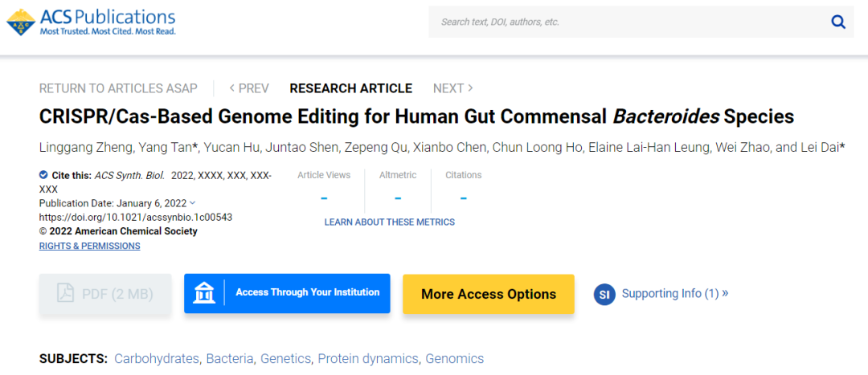This screenshot has width=868, height=375.
Task: Expand the Publication Date dropdown arrow
Action: [x=192, y=203]
